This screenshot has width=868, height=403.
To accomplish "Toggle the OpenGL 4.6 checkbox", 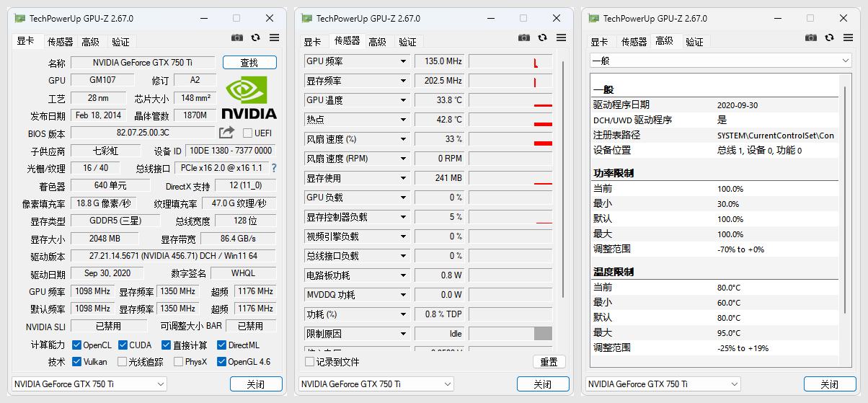I will tap(222, 362).
